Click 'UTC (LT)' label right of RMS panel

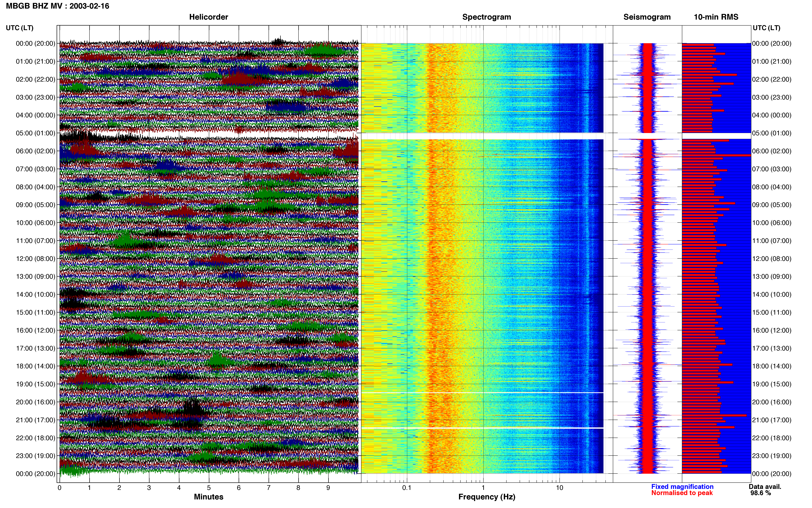[767, 28]
